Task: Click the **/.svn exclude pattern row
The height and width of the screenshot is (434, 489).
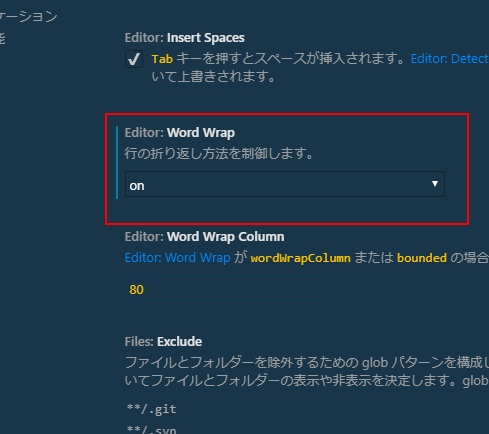Action: tap(152, 429)
